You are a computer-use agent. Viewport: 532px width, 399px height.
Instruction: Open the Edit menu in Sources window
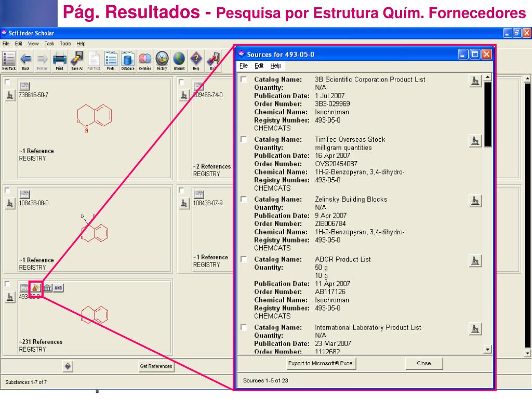(259, 66)
